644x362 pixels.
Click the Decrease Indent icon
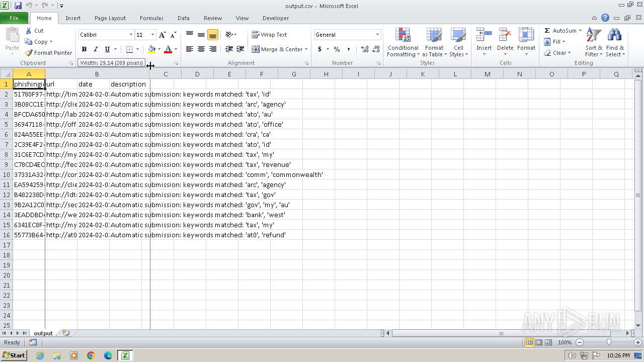pyautogui.click(x=229, y=49)
